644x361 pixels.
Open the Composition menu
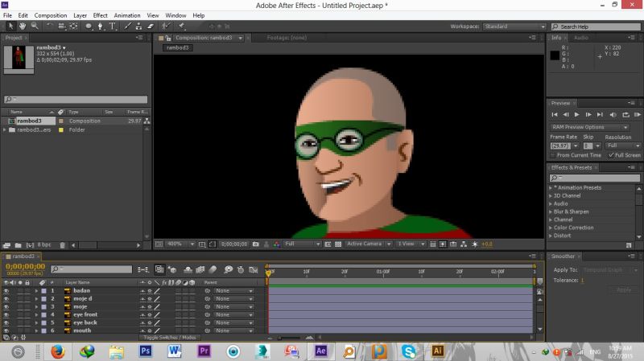pyautogui.click(x=51, y=15)
